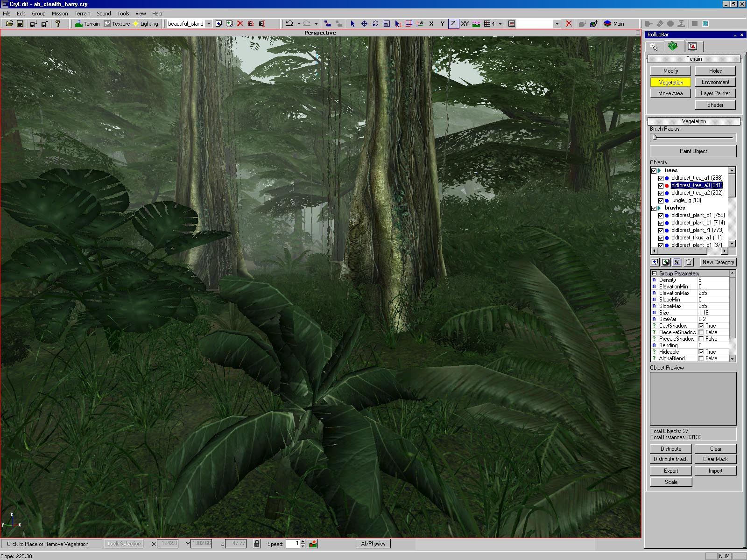Open the Mission menu
This screenshot has width=747, height=560.
click(x=60, y=14)
